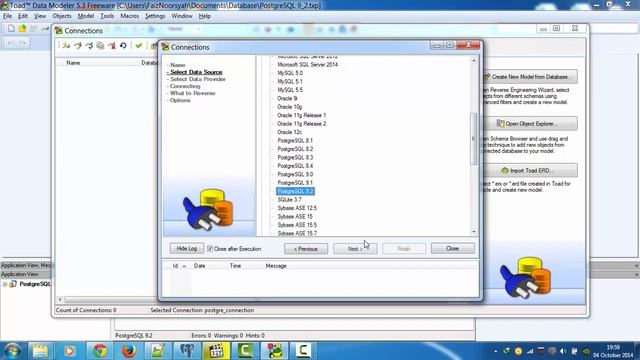Toggle the Close after Execution checkbox

coord(210,249)
